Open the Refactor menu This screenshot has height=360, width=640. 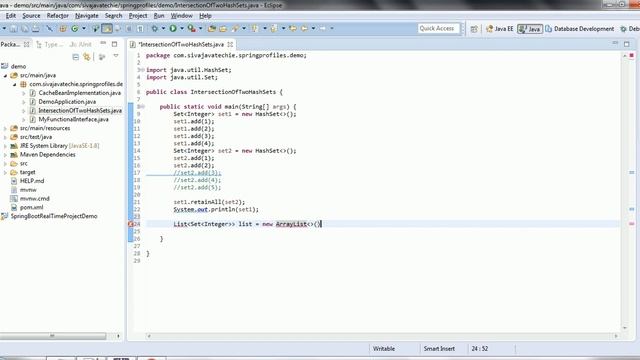[58, 16]
